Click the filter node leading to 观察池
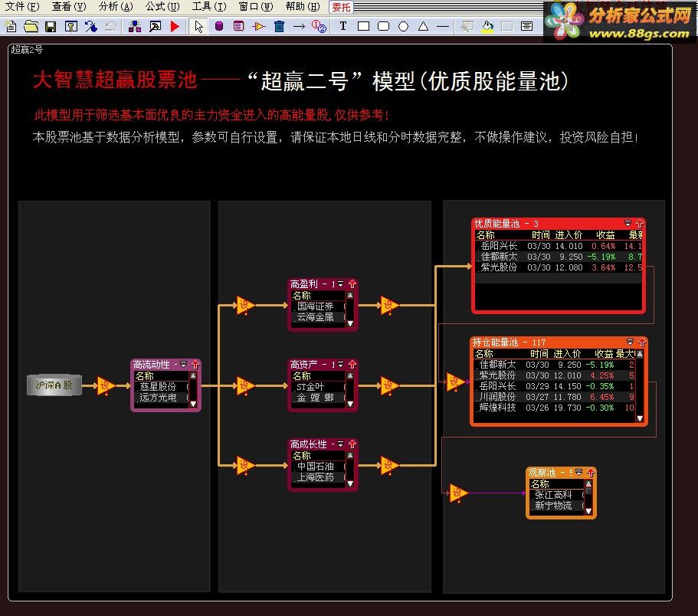698x616 pixels. click(458, 493)
